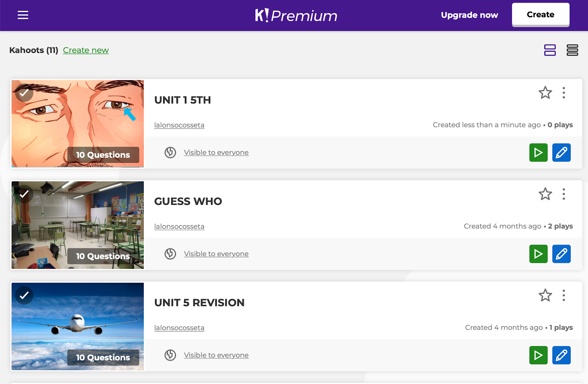Open more options for GUESS WHO
The image size is (588, 384).
click(563, 194)
